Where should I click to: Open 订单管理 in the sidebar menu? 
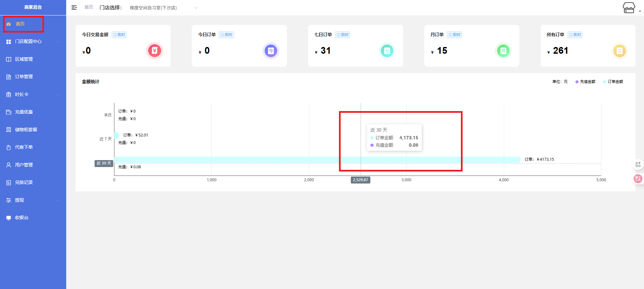point(33,77)
